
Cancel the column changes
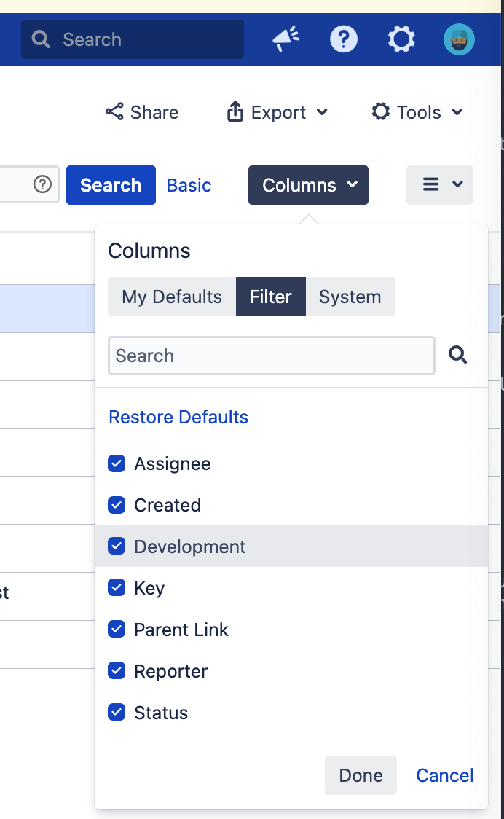445,775
